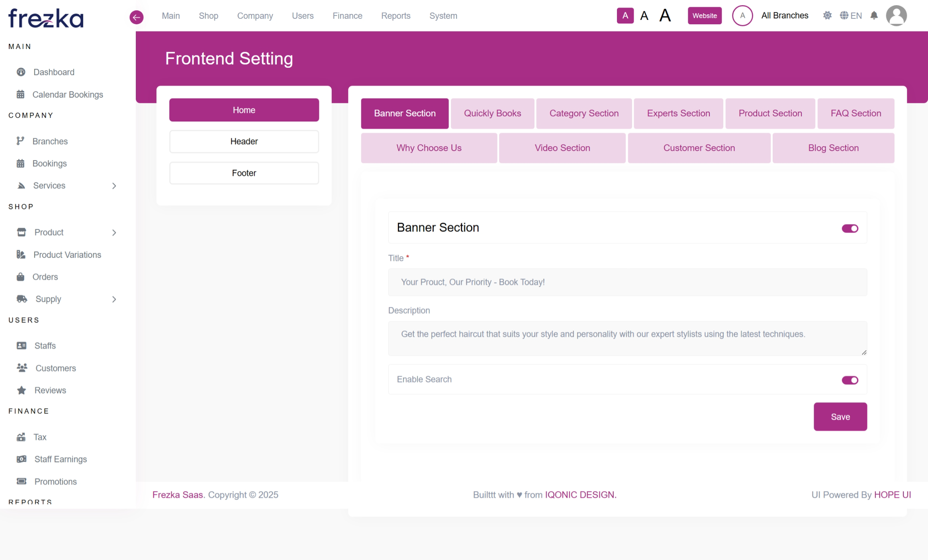
Task: Open Dashboard via its sidebar icon
Action: [x=21, y=72]
